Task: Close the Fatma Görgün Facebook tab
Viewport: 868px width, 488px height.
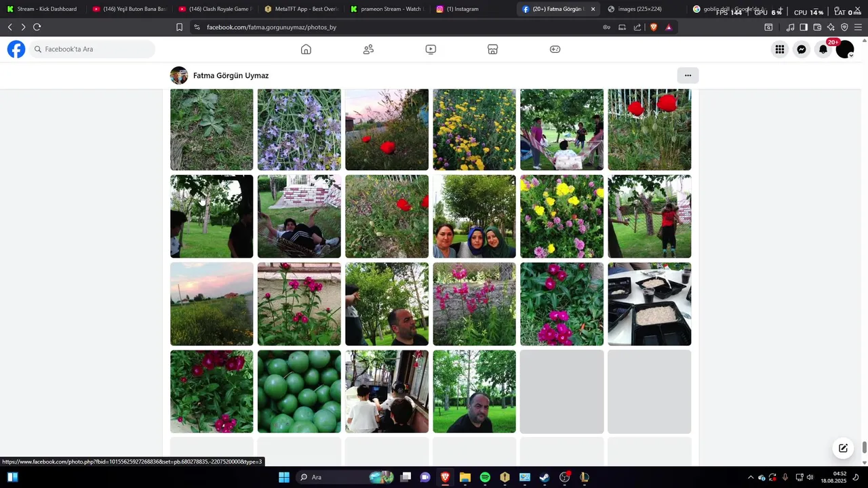Action: 593,9
